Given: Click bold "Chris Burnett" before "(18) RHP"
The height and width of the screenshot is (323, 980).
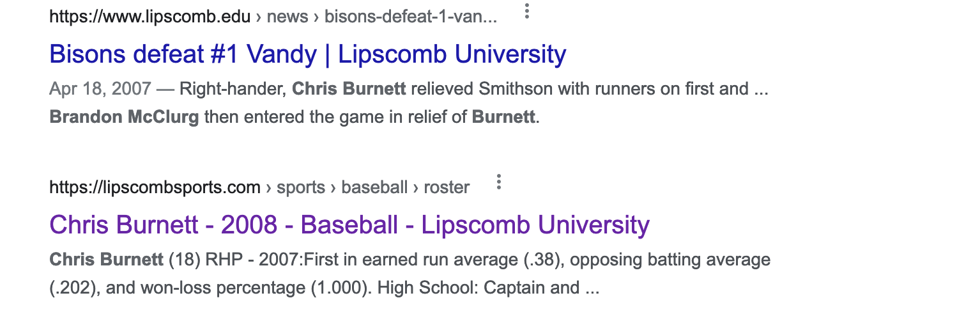Looking at the screenshot, I should [x=106, y=259].
